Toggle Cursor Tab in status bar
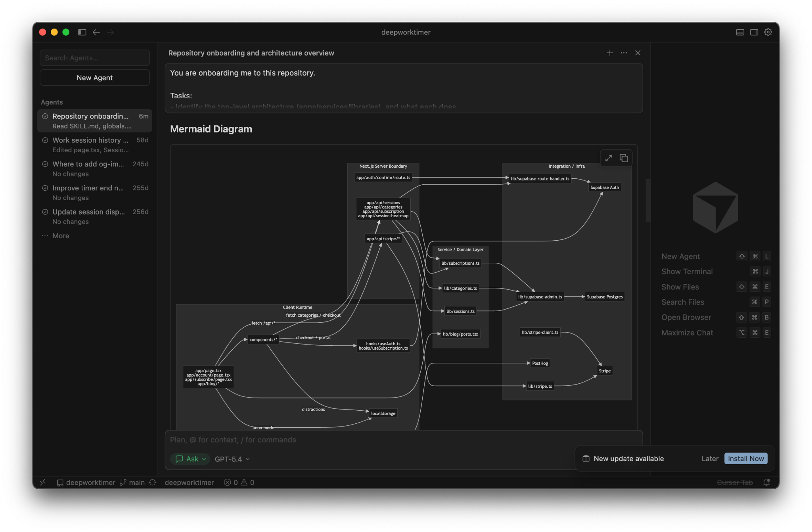The height and width of the screenshot is (532, 812). click(x=735, y=482)
